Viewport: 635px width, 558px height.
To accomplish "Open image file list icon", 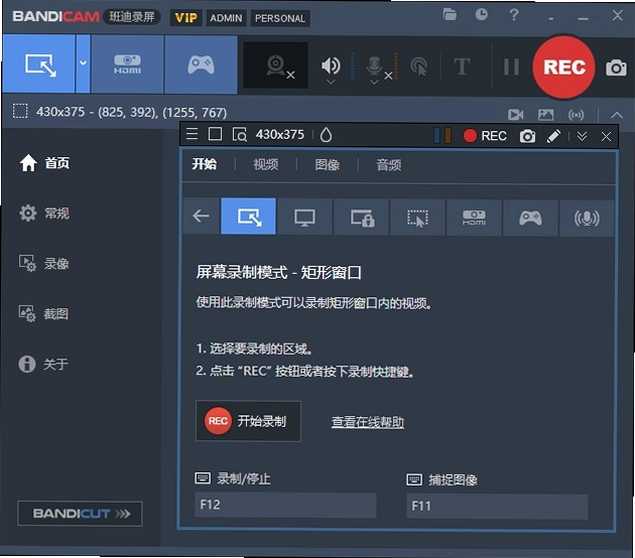I will tap(546, 115).
